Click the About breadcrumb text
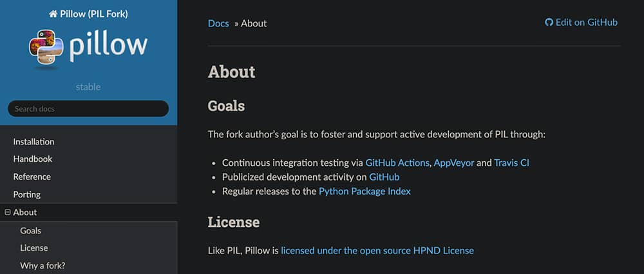Viewport: 644px width, 274px height. [254, 23]
